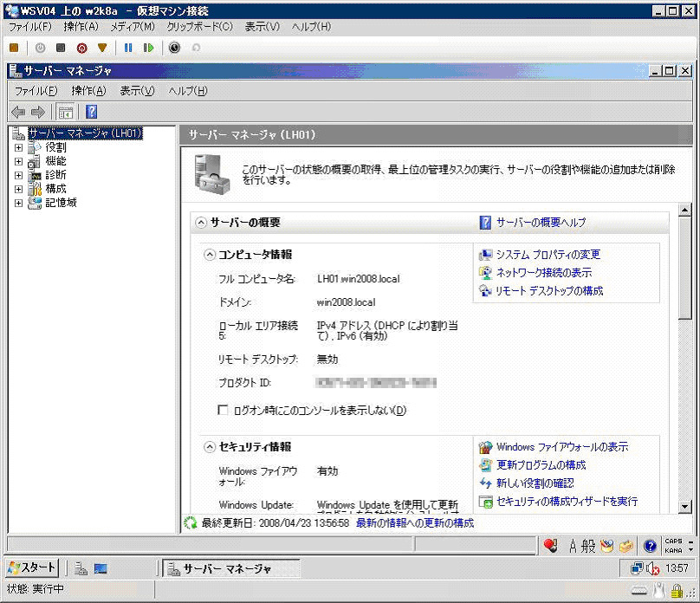The height and width of the screenshot is (603, 700).
Task: Resume the VM with the green start icon
Action: coord(147,48)
